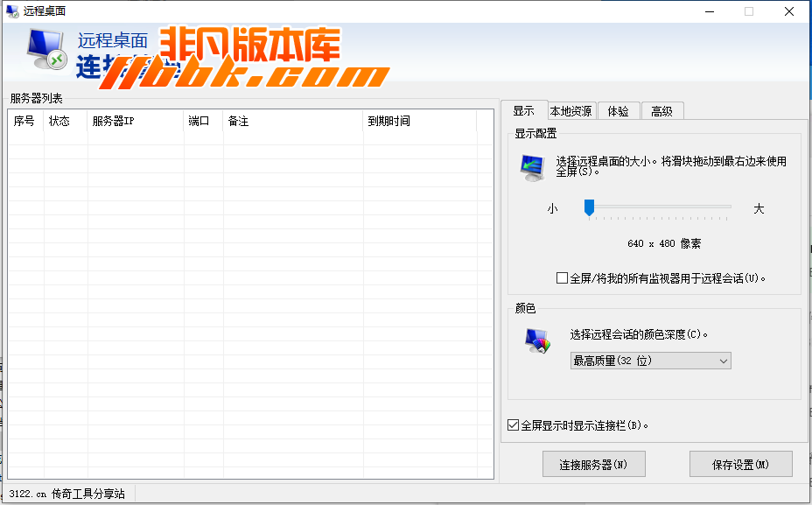Click the 连接服务器(N) button

pos(593,465)
